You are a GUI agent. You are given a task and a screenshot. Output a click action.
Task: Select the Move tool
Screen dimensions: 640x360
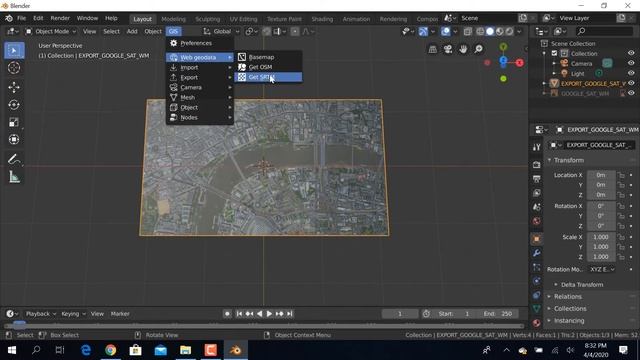[14, 87]
